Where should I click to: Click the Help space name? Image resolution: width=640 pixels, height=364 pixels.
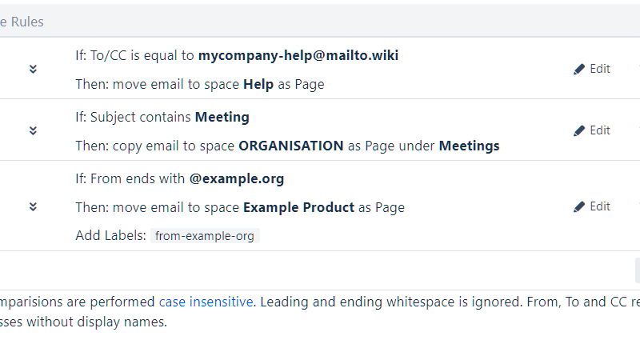click(258, 85)
